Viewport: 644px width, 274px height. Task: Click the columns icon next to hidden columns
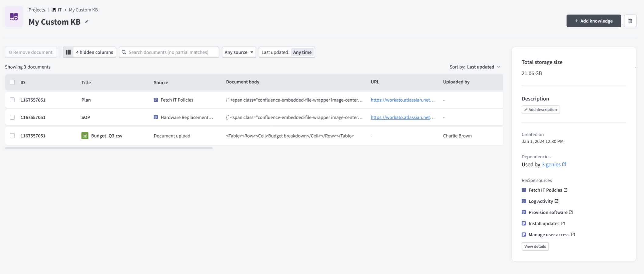tap(68, 52)
